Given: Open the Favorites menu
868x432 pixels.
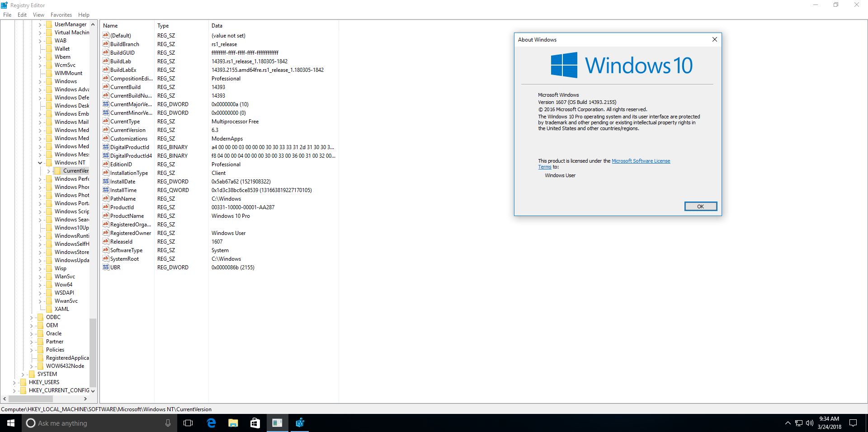Looking at the screenshot, I should pyautogui.click(x=61, y=15).
